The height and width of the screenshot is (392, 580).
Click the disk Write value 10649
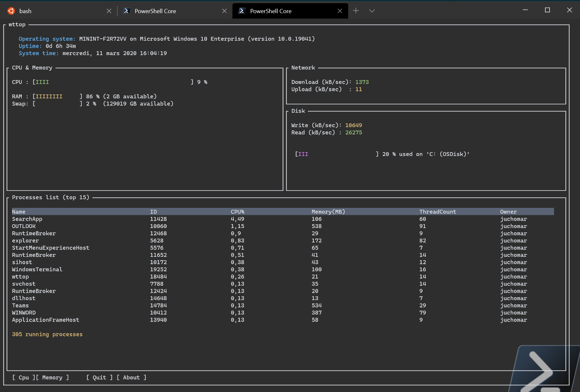(x=354, y=125)
